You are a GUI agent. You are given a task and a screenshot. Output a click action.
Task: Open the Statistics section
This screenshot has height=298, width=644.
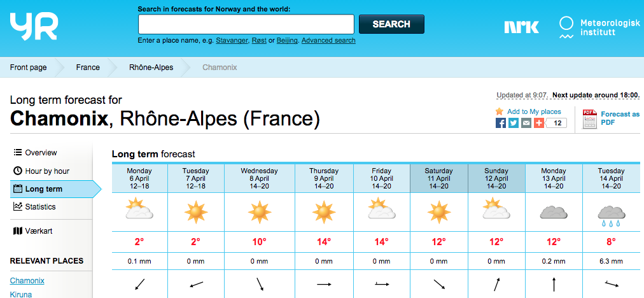[x=40, y=207]
